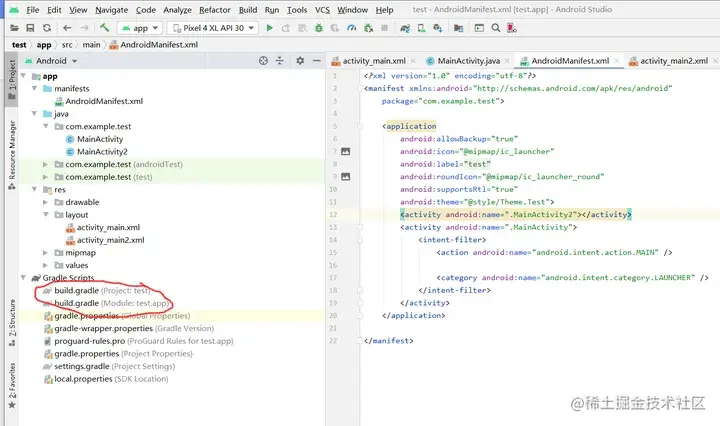Click the Make Project hammer icon
This screenshot has height=426, width=720.
click(104, 28)
